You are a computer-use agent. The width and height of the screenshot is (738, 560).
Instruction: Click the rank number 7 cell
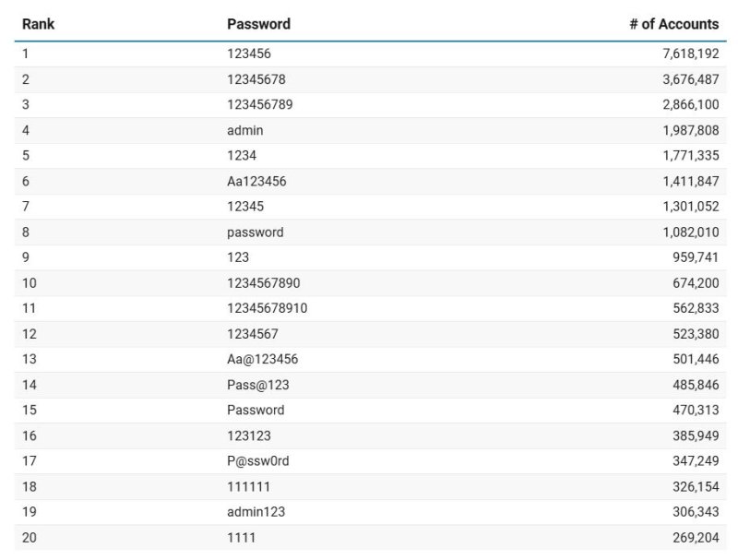pyautogui.click(x=26, y=207)
